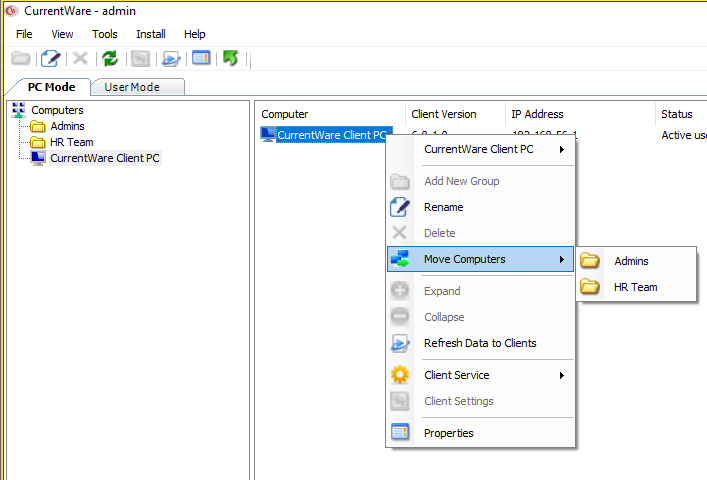Click the Add New Group folder toolbar icon
707x480 pixels.
(x=21, y=58)
